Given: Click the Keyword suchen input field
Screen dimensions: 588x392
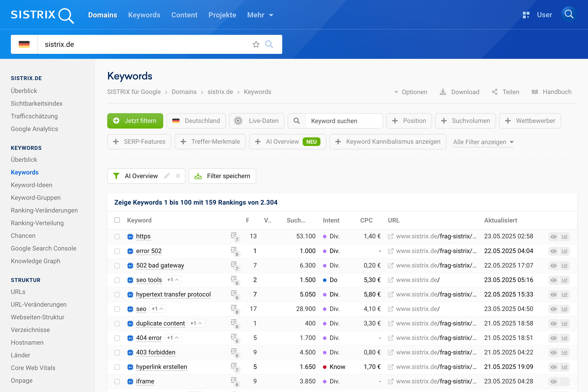Looking at the screenshot, I should [x=344, y=121].
